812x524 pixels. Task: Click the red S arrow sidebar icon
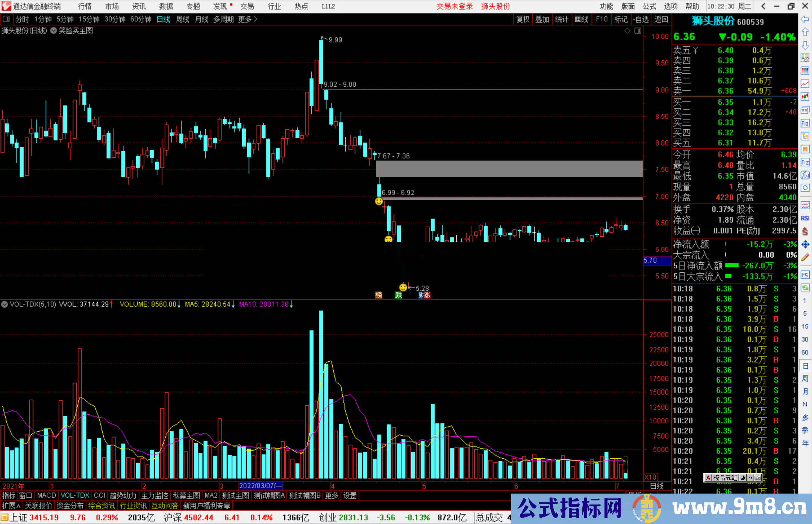(805, 231)
